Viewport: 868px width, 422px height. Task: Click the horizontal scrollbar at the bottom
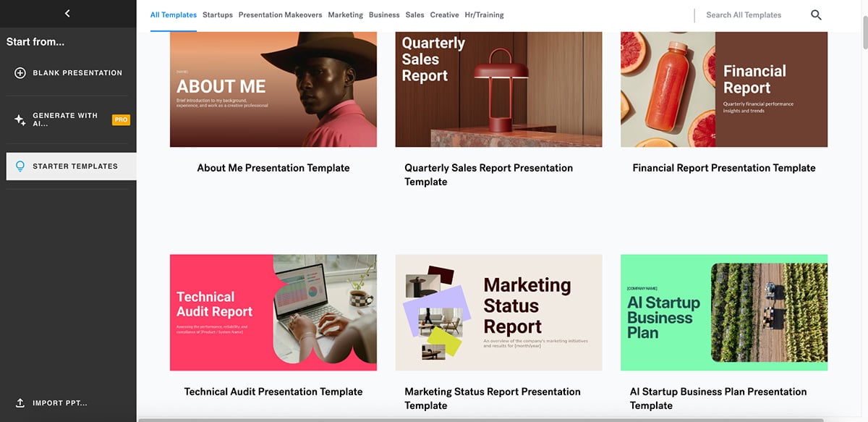(x=481, y=420)
